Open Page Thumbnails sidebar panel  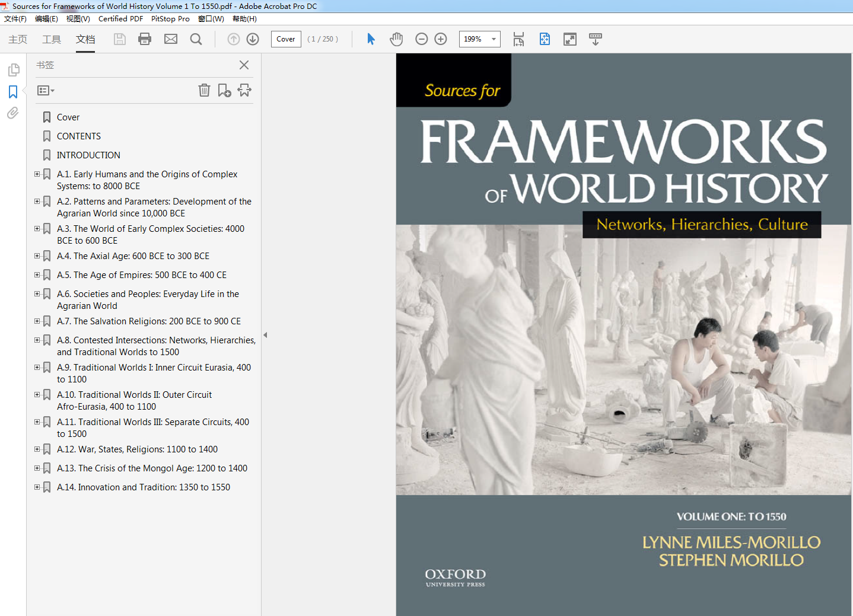click(x=13, y=70)
